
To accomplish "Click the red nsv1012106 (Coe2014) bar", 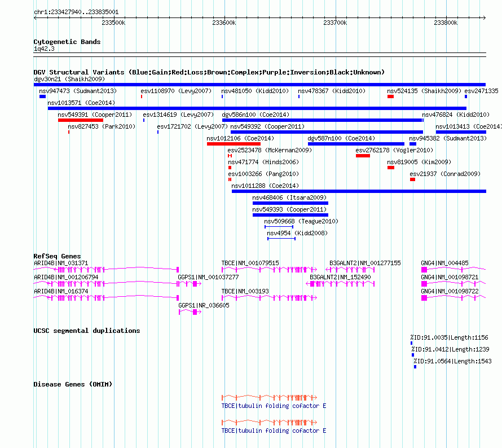I will (234, 144).
